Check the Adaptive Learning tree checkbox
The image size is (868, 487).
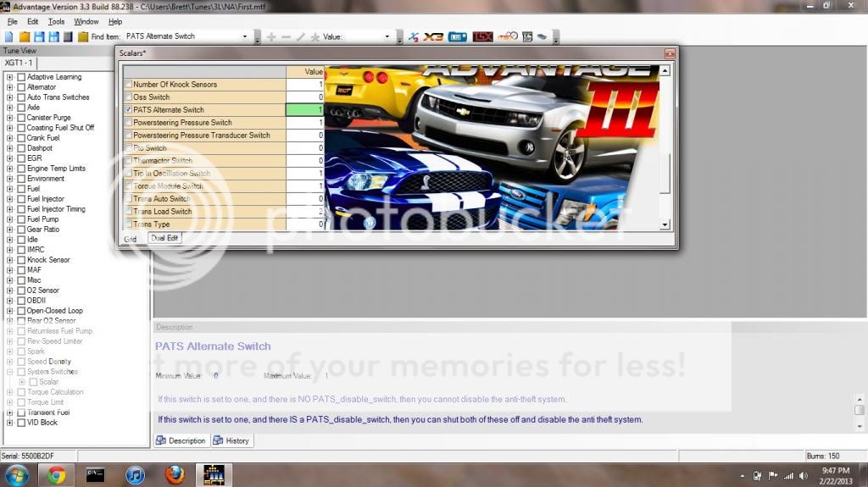point(21,77)
